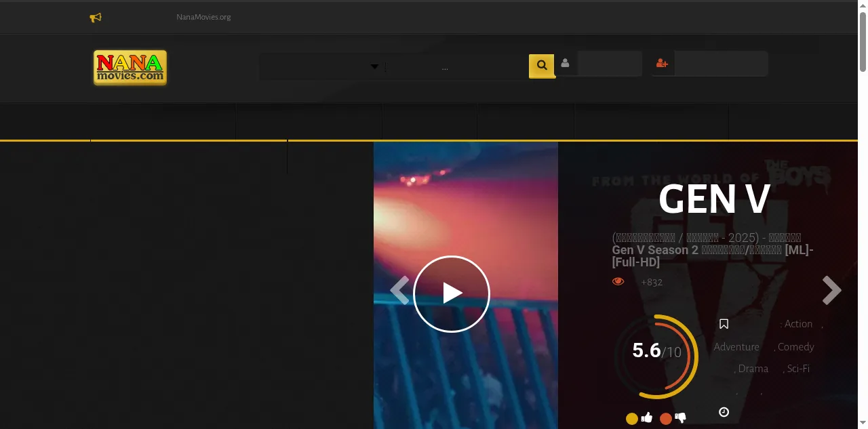The width and height of the screenshot is (868, 429).
Task: Click the Gen V Season 2 subtitle text
Action: tap(713, 250)
